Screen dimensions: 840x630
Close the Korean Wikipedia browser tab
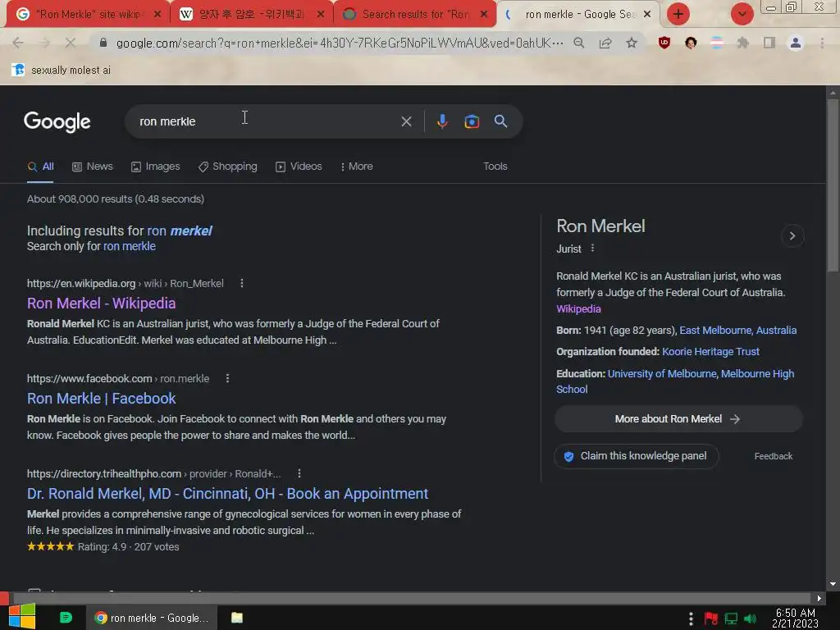pos(321,15)
